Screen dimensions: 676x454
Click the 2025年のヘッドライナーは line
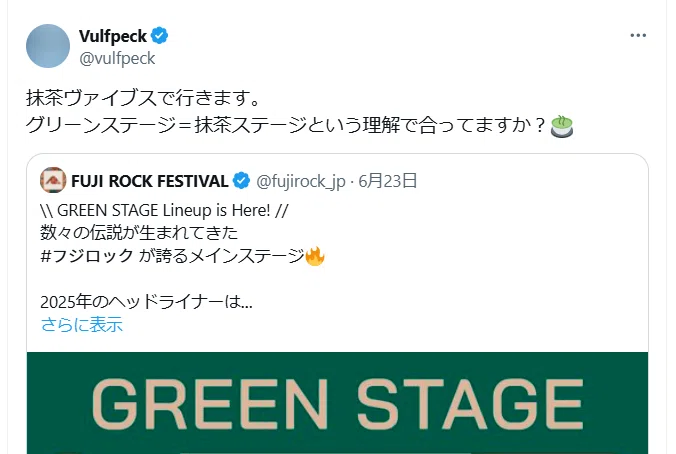coord(146,302)
